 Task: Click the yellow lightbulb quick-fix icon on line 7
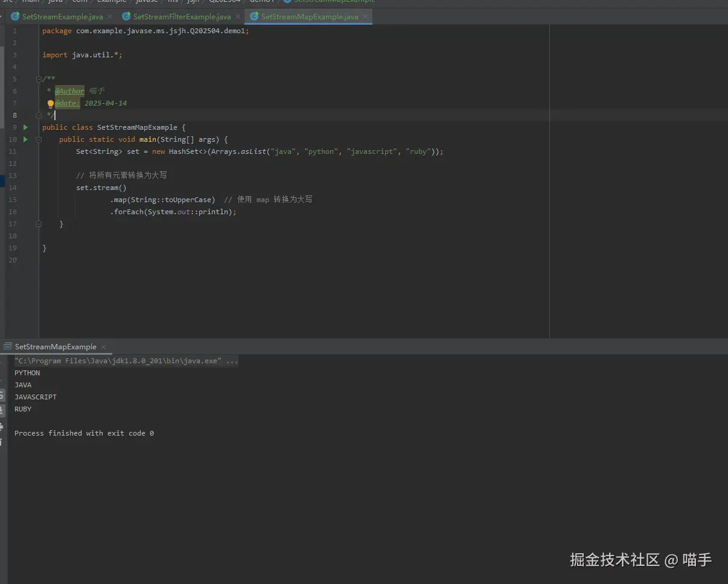pos(51,104)
